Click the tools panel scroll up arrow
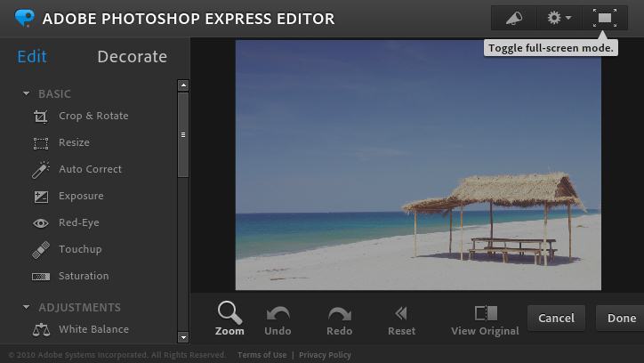This screenshot has height=363, width=644. coord(183,85)
